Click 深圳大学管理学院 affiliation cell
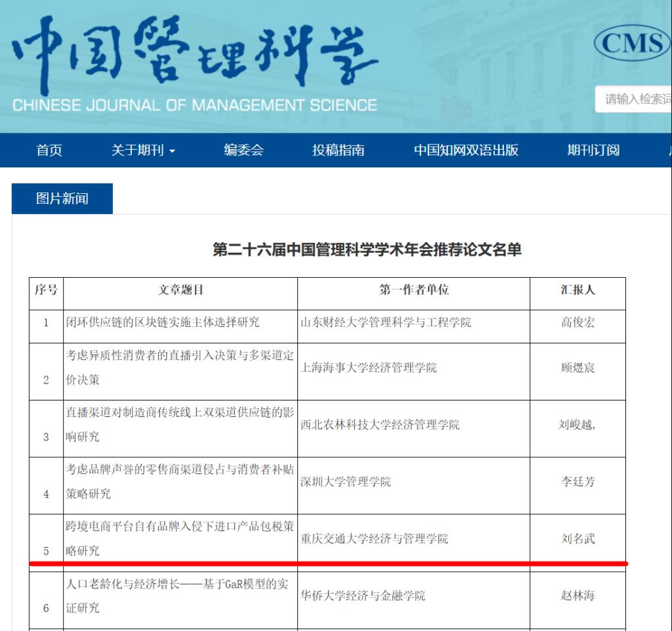Viewport: 672px width, 631px height. point(346,482)
